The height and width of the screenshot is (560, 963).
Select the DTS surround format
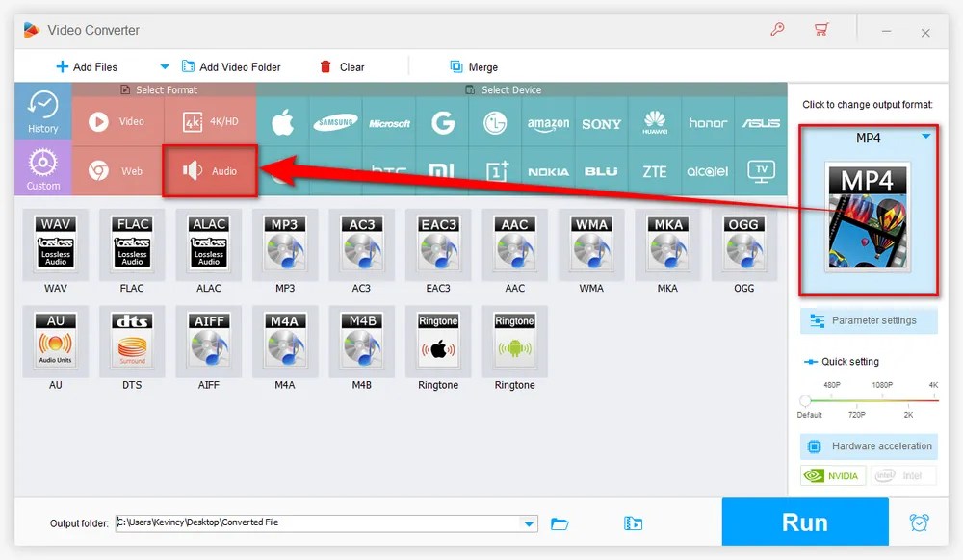132,341
